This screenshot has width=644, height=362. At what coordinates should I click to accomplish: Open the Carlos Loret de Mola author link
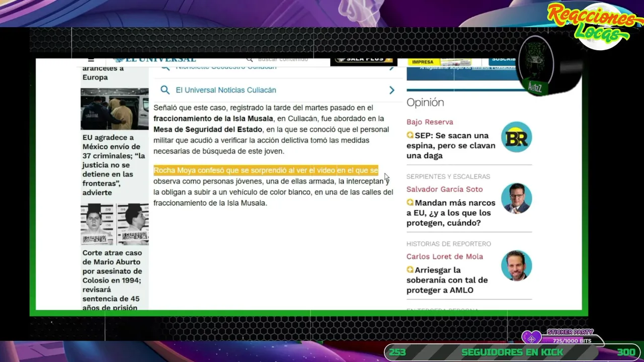pos(444,256)
